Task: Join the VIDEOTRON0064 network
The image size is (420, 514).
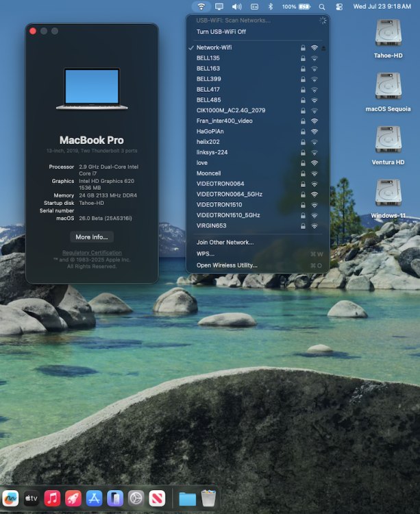Action: coord(258,184)
